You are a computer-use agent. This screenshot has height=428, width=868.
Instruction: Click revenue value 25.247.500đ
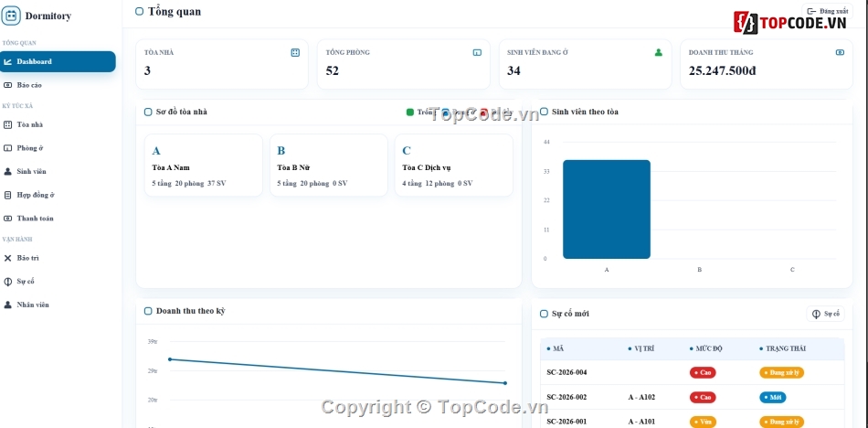coord(723,71)
